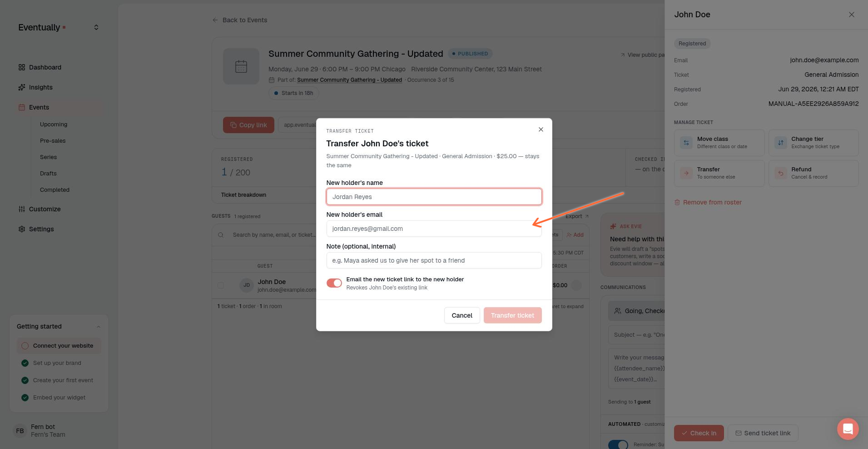Click Send ticket link button
Image resolution: width=868 pixels, height=449 pixels.
[763, 433]
